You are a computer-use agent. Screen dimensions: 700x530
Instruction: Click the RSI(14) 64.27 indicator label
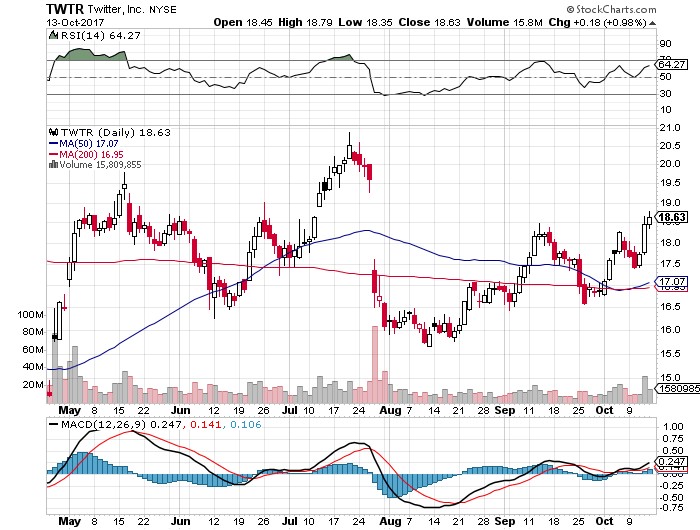(100, 35)
